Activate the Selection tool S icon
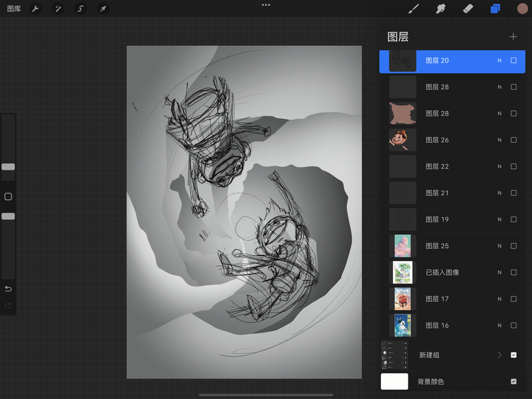Viewport: 532px width, 399px height. click(x=80, y=9)
